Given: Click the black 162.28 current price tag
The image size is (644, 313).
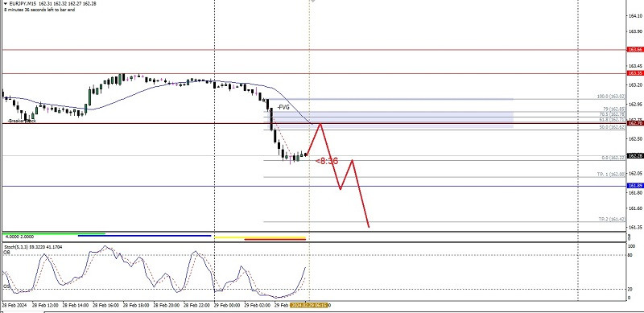Looking at the screenshot, I should click(635, 155).
